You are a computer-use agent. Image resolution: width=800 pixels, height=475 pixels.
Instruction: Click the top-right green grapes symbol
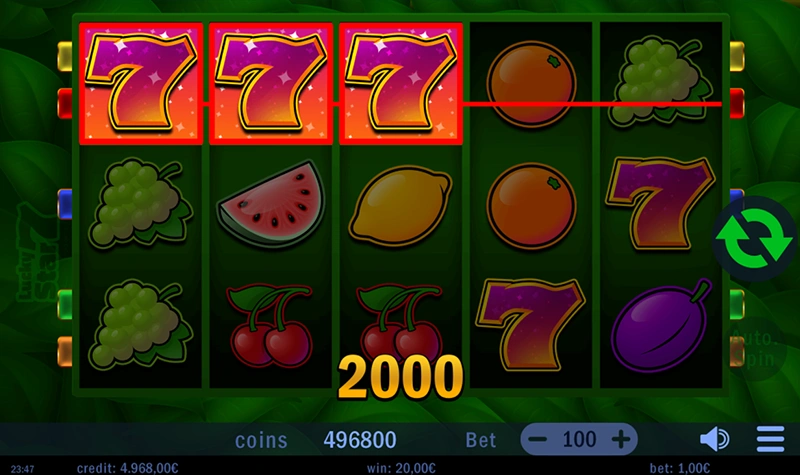(x=661, y=80)
